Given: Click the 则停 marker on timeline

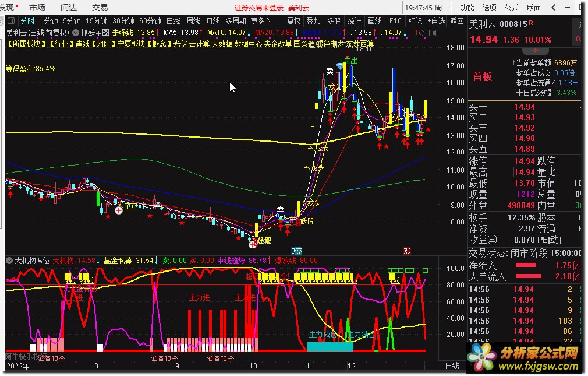Looking at the screenshot, I should 296,251.
